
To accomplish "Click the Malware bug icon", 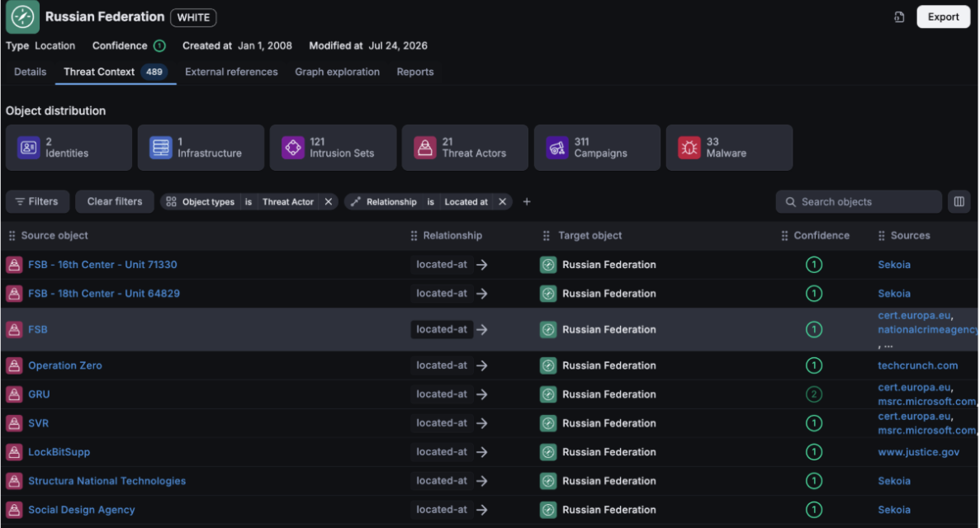I will point(689,148).
